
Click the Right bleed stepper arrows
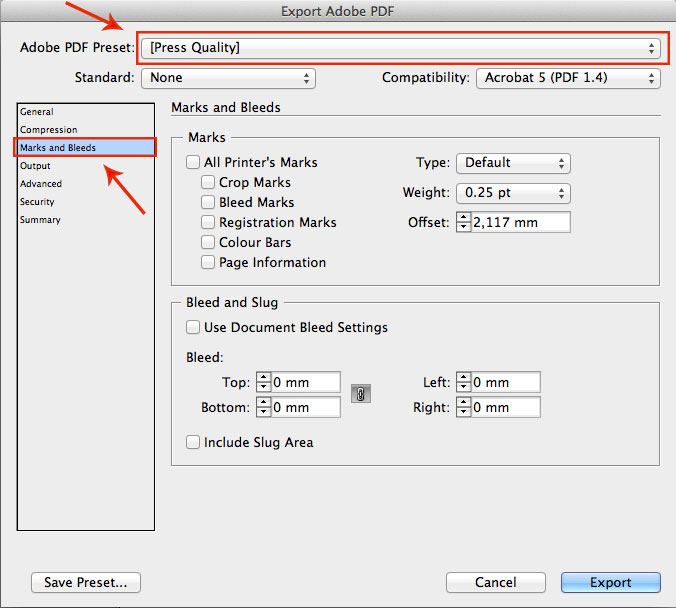point(463,407)
